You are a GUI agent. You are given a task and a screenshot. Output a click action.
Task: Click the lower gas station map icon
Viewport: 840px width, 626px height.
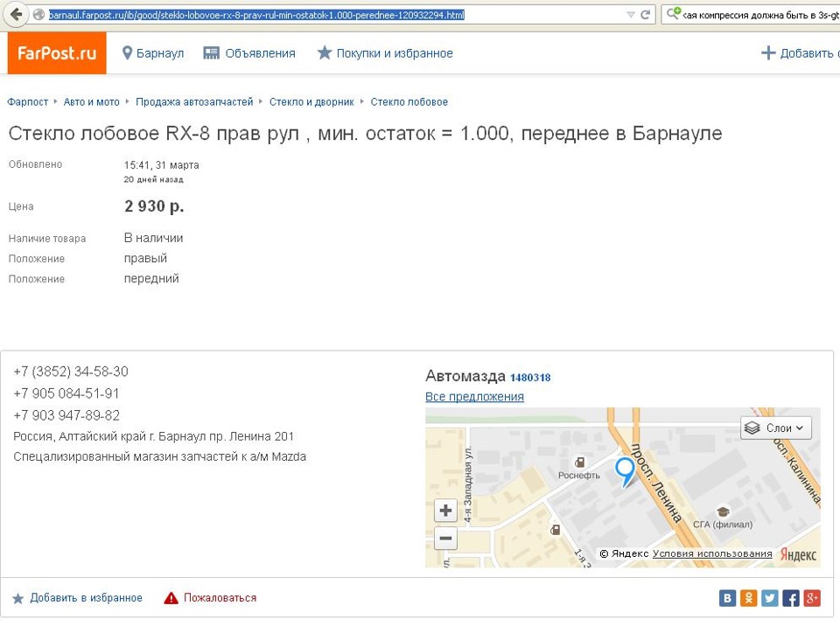click(x=556, y=530)
